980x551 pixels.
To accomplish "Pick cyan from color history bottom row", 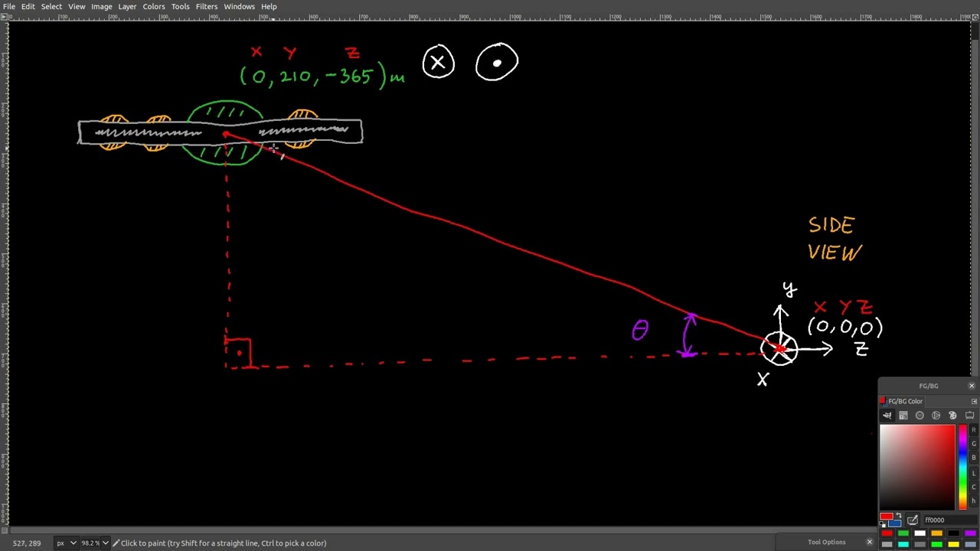I will click(x=903, y=544).
